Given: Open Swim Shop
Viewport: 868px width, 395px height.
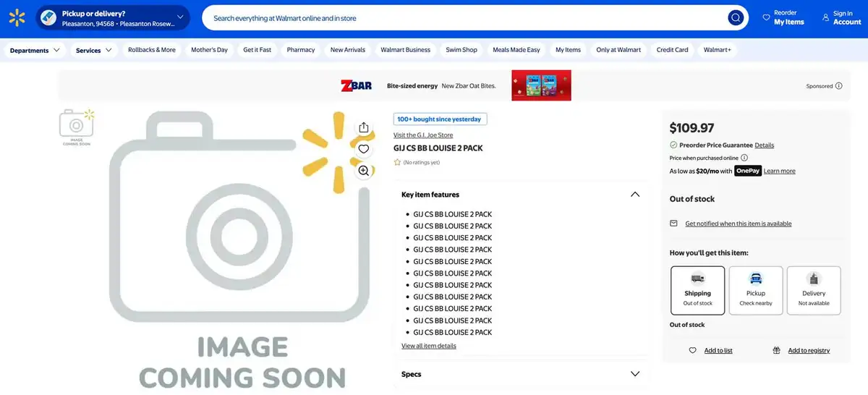Looking at the screenshot, I should coord(461,50).
